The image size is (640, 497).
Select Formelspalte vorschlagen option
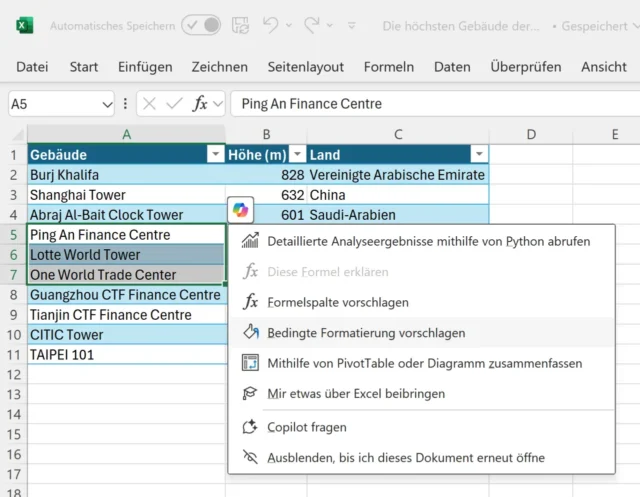pyautogui.click(x=337, y=302)
